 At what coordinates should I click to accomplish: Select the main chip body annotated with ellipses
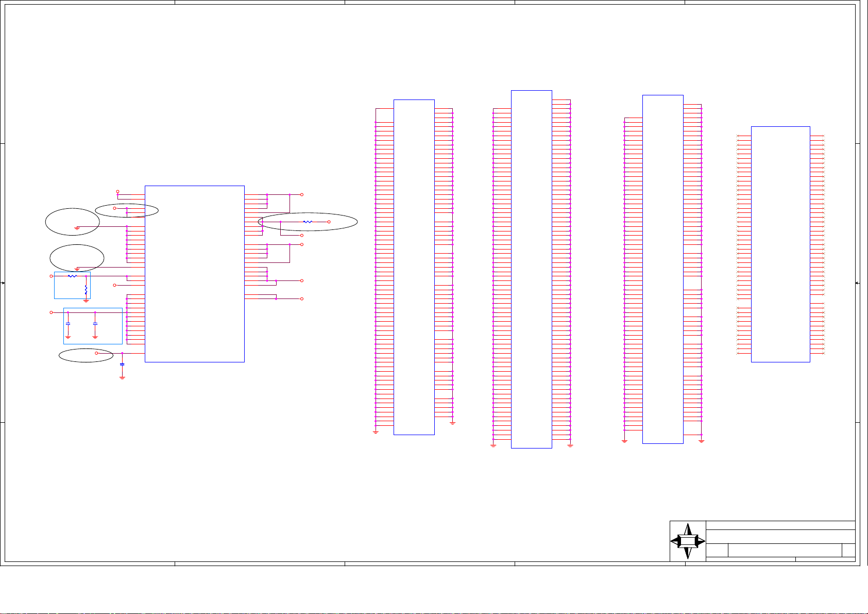(x=195, y=274)
